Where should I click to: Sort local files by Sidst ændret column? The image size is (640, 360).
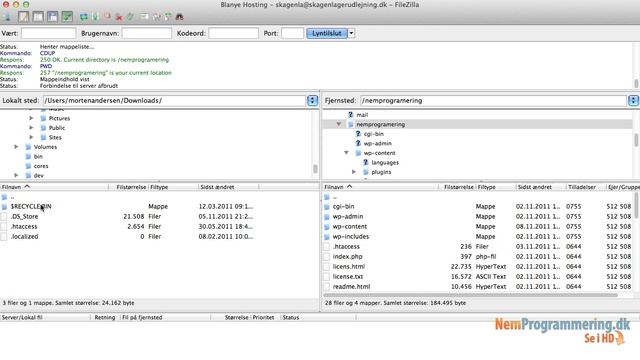[x=228, y=187]
